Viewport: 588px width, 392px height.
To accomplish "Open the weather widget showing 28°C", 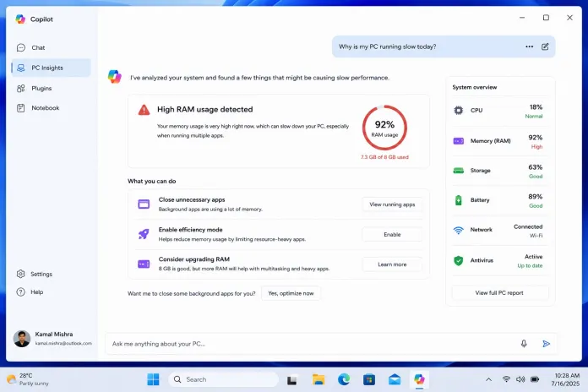I will pyautogui.click(x=28, y=379).
